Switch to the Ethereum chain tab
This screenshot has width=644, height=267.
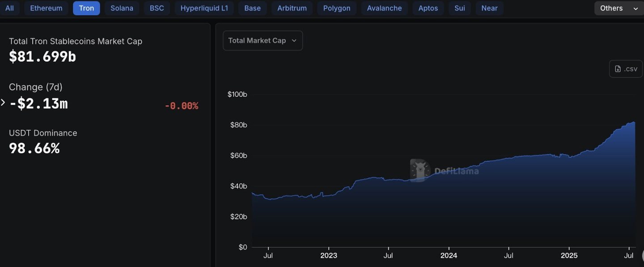click(x=46, y=8)
